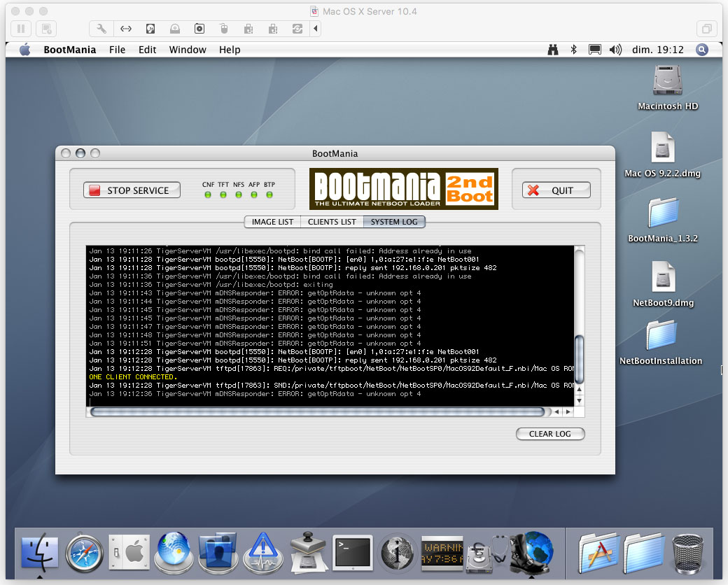The height and width of the screenshot is (585, 728).
Task: Clear the system log with CLEAR LOG
Action: (550, 434)
